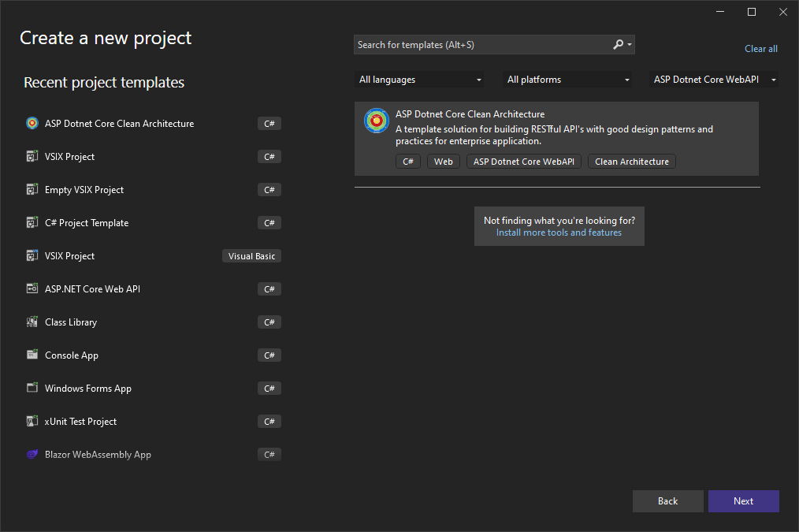
Task: Click the Class Library template icon
Action: pyautogui.click(x=32, y=322)
